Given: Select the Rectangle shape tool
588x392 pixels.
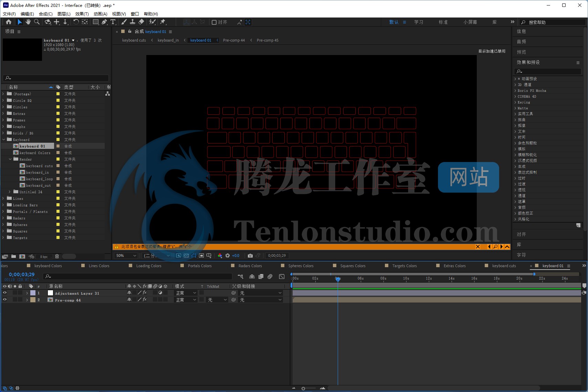Looking at the screenshot, I should pos(96,22).
